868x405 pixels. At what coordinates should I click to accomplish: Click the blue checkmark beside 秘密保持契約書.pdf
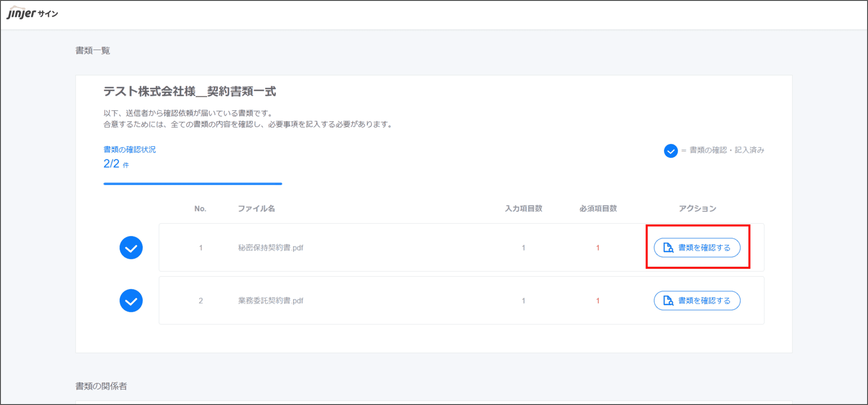click(131, 248)
